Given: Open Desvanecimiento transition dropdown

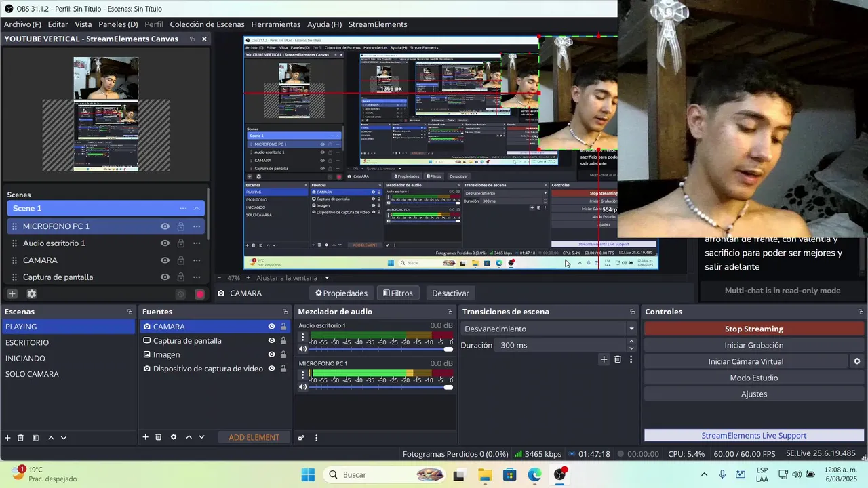Looking at the screenshot, I should [549, 329].
